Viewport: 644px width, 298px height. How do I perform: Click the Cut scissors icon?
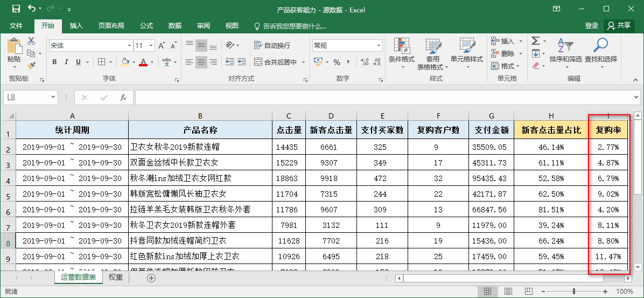point(31,41)
